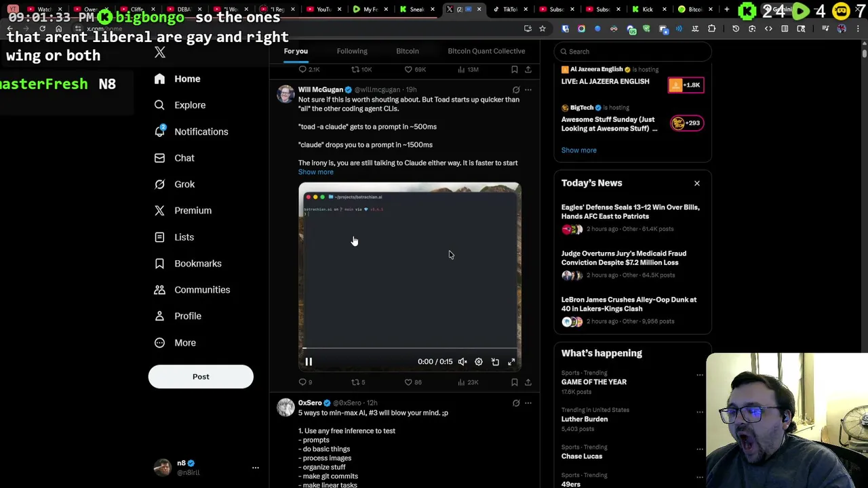Click the X logo in sidebar
The image size is (868, 488).
(160, 52)
